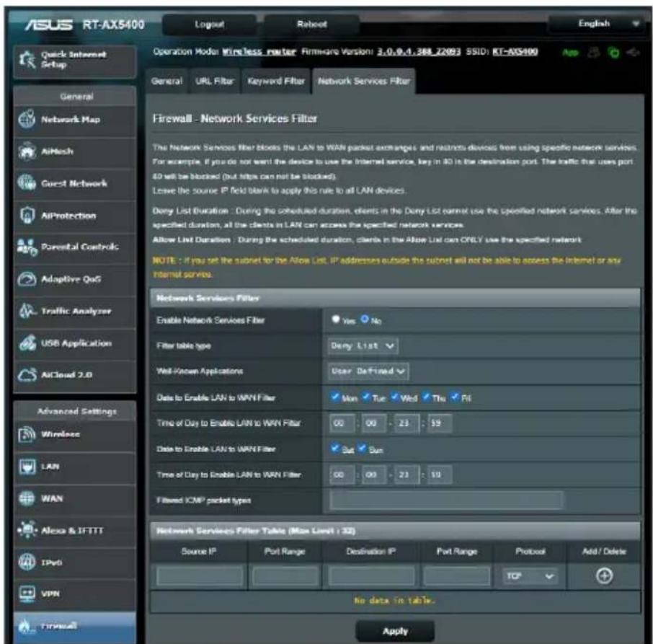Click the green App status icon
This screenshot has width=653, height=644.
click(570, 53)
